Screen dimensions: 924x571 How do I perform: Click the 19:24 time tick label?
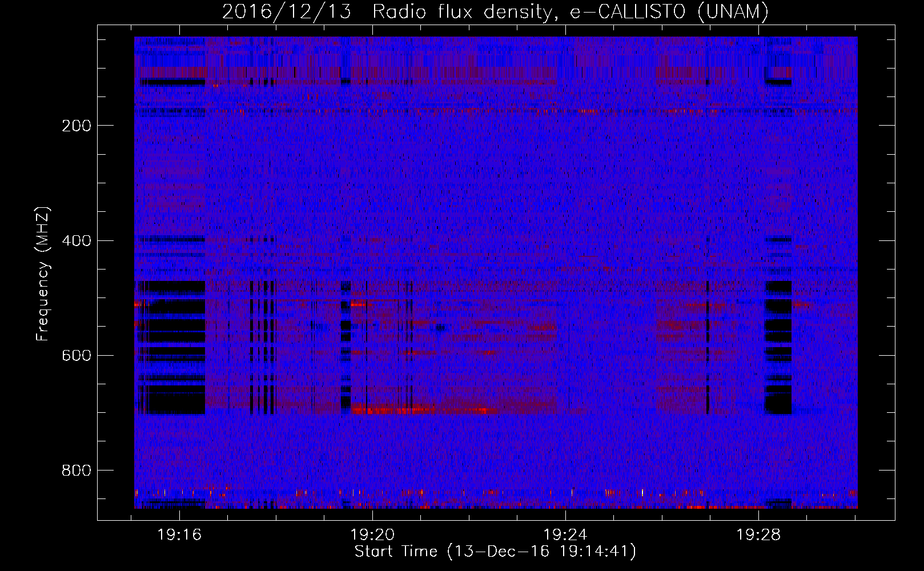click(566, 535)
